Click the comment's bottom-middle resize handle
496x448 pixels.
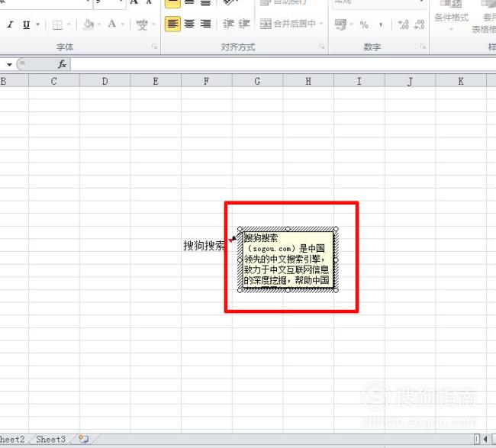[288, 290]
